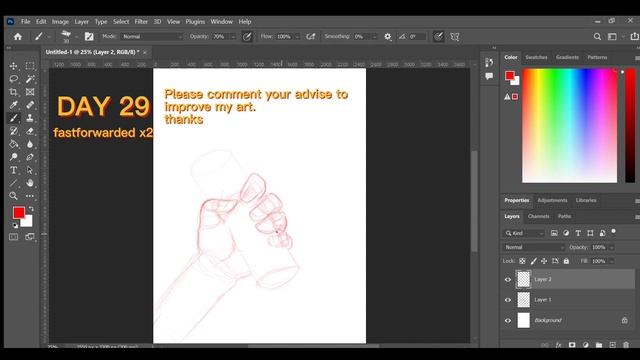Screen dimensions: 640x360
Task: Select the Clone Stamp tool
Action: click(x=30, y=118)
